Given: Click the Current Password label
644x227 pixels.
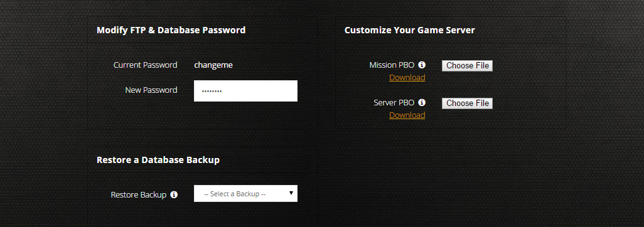Looking at the screenshot, I should (146, 65).
